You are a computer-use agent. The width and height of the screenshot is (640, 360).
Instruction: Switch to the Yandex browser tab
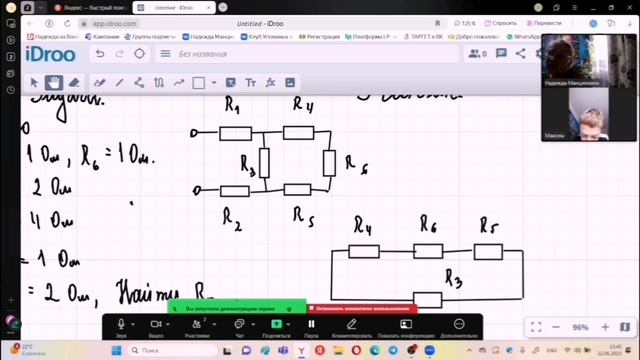coord(91,8)
